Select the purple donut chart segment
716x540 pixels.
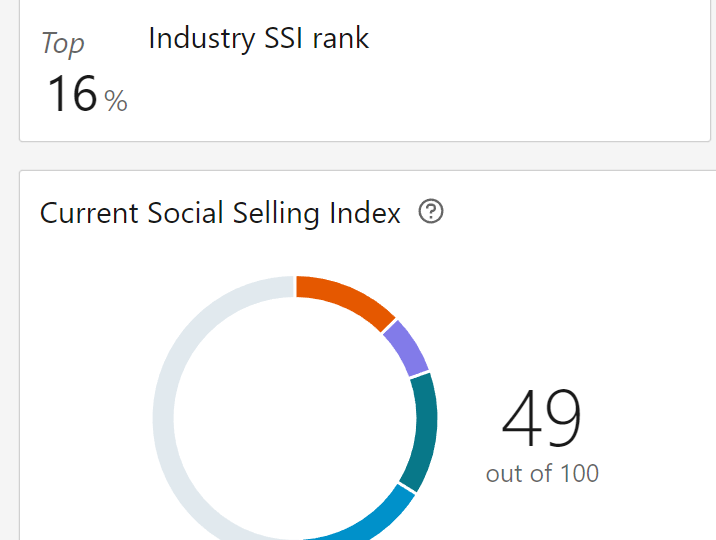[x=407, y=347]
